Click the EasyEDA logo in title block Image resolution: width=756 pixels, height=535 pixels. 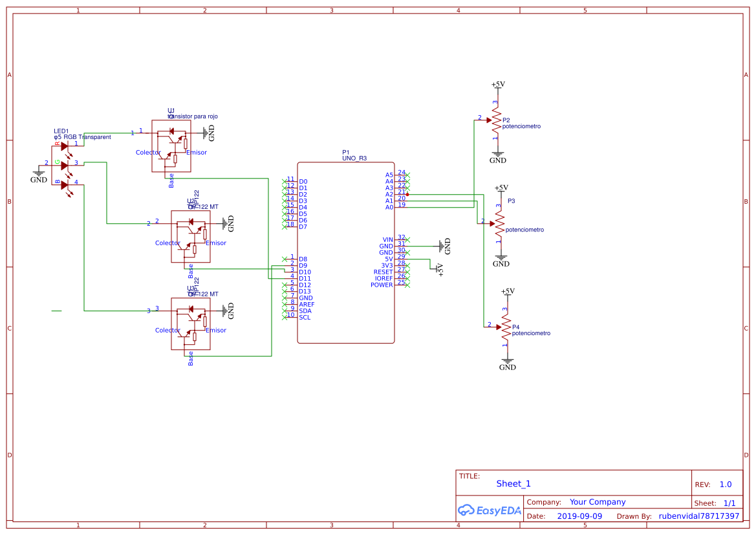[490, 510]
